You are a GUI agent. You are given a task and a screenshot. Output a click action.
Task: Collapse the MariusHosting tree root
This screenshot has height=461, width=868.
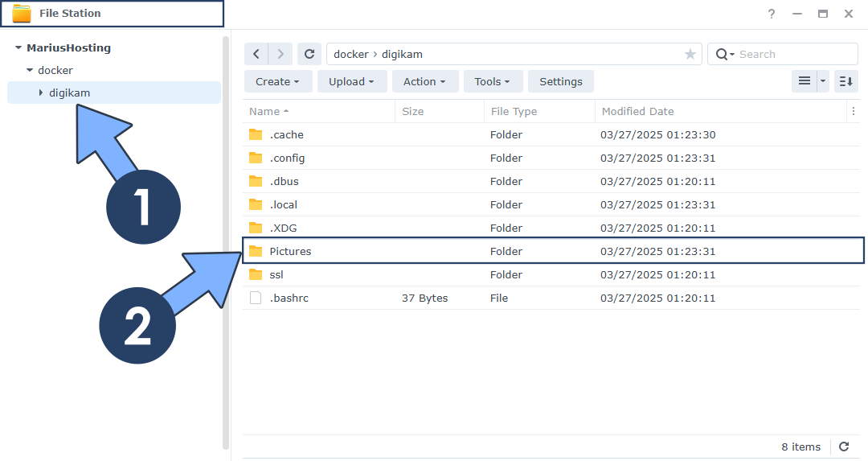[x=18, y=48]
